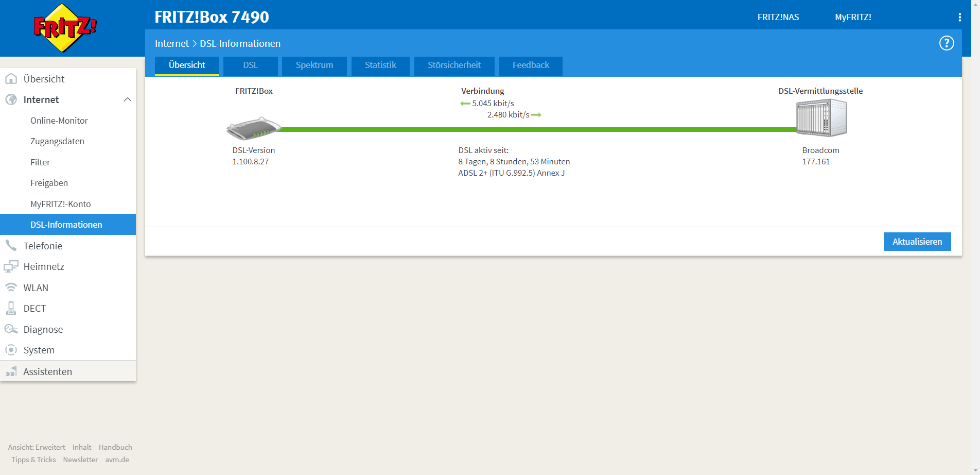Click the Inhalt footer link

click(82, 447)
